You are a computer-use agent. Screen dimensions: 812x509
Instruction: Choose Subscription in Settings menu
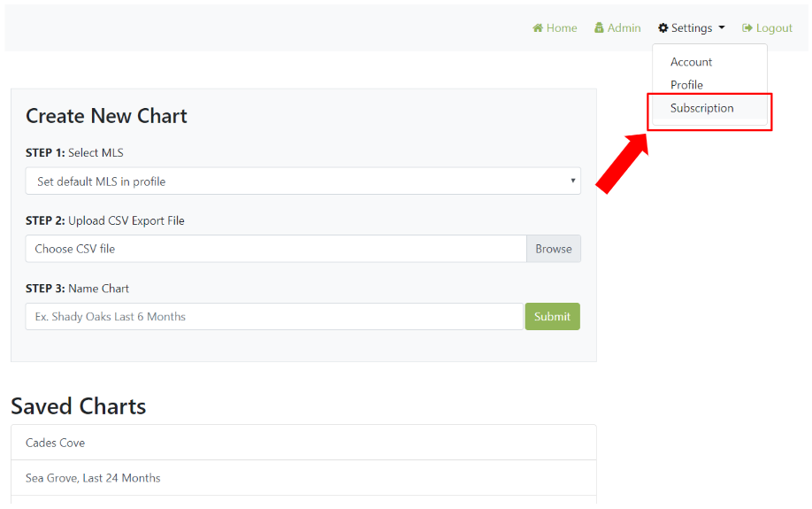709,108
